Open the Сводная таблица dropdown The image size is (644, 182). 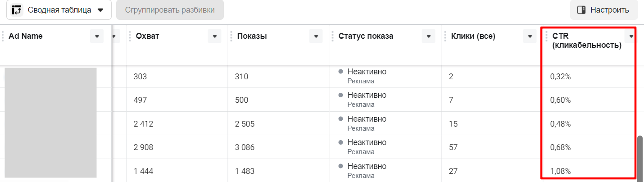100,10
